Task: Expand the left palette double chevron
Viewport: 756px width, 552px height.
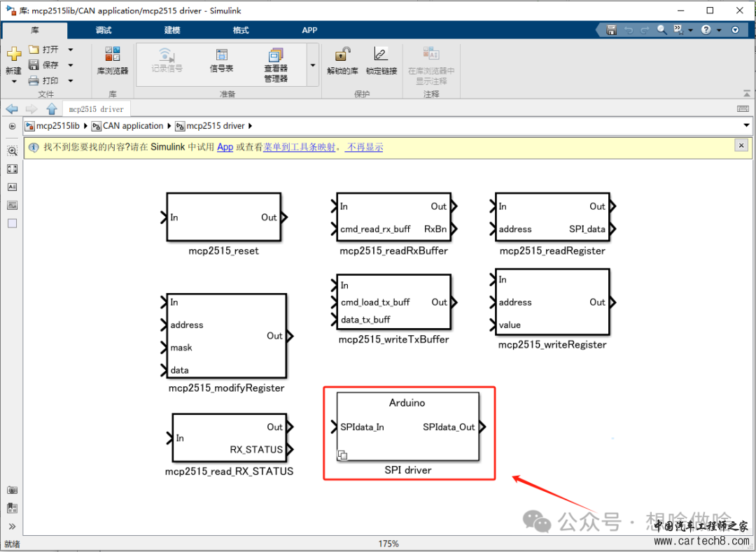Action: click(x=12, y=526)
